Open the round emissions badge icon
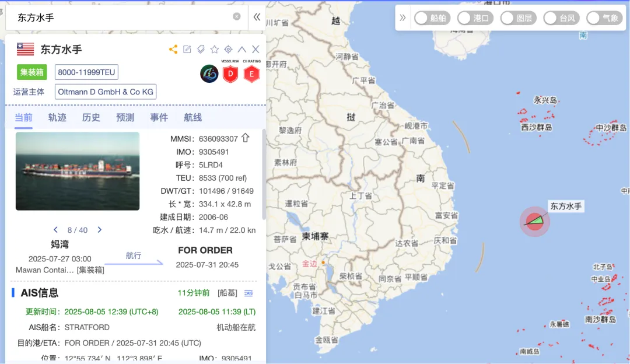 pyautogui.click(x=209, y=73)
